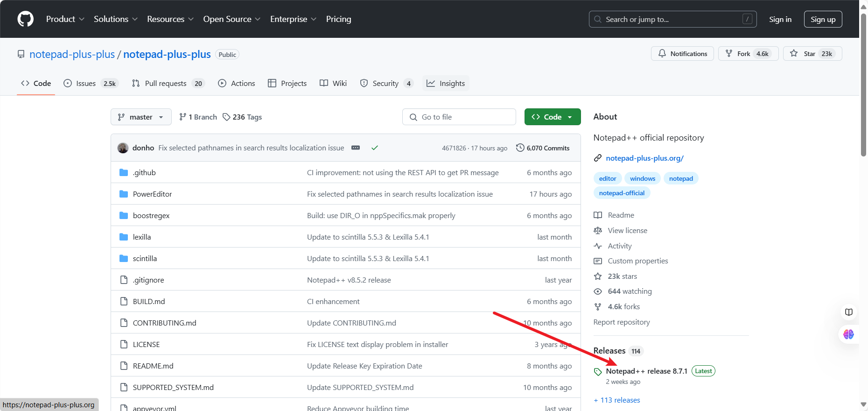Open the Product dropdown menu

(65, 19)
